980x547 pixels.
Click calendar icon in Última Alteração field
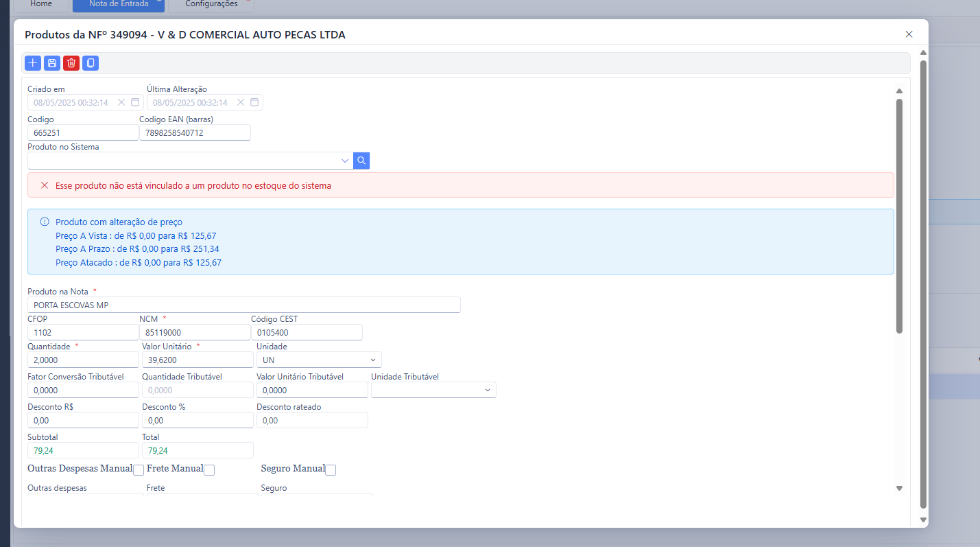[254, 102]
